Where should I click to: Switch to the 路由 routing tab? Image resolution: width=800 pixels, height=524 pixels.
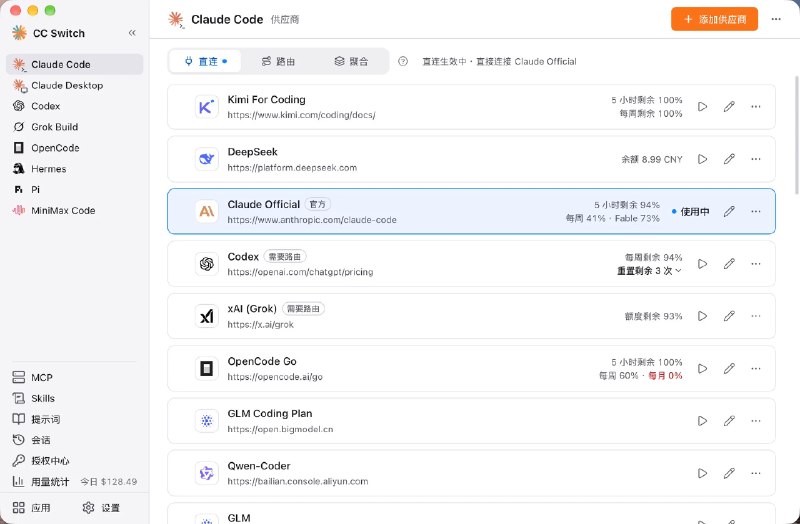click(278, 61)
